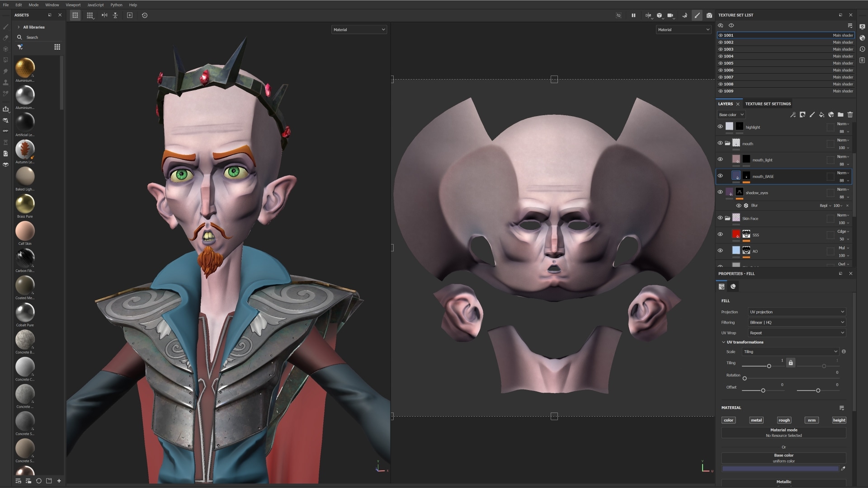Open right viewport Material display dropdown

[x=684, y=30]
